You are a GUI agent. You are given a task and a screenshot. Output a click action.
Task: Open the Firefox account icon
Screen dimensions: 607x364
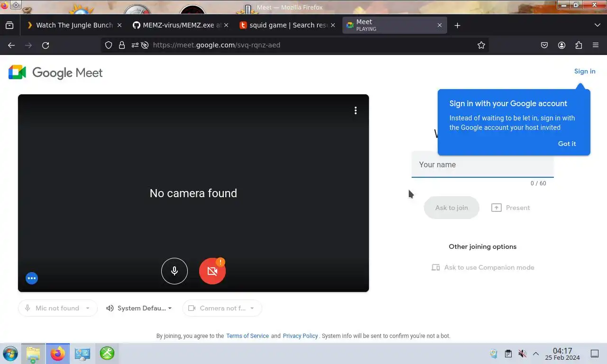[x=561, y=45]
